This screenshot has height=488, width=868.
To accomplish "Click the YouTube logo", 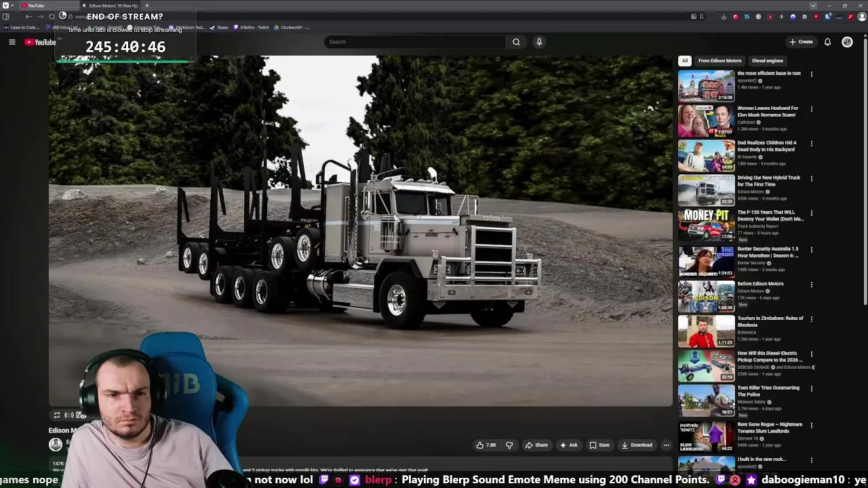I will click(40, 42).
